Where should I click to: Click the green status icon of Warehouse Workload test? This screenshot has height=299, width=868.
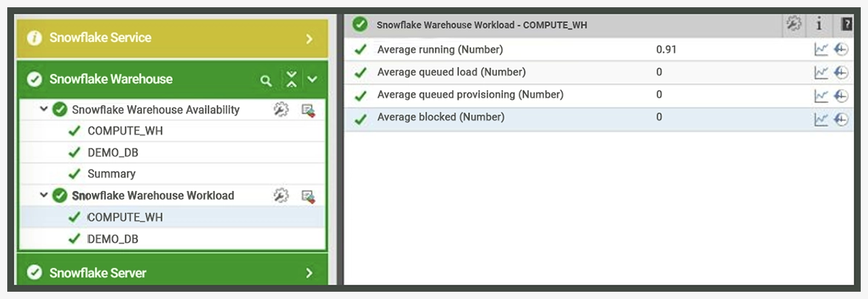pos(60,195)
